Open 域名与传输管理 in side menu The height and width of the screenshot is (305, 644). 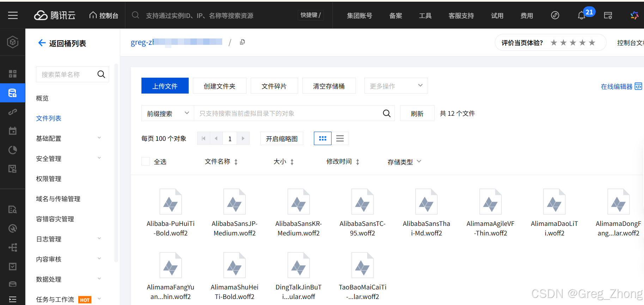58,198
